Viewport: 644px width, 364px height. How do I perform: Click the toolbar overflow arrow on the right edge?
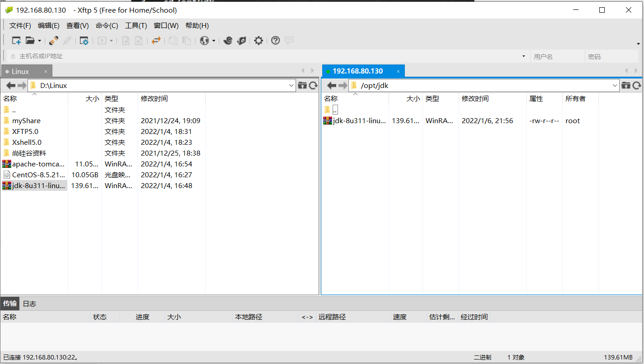pos(639,44)
